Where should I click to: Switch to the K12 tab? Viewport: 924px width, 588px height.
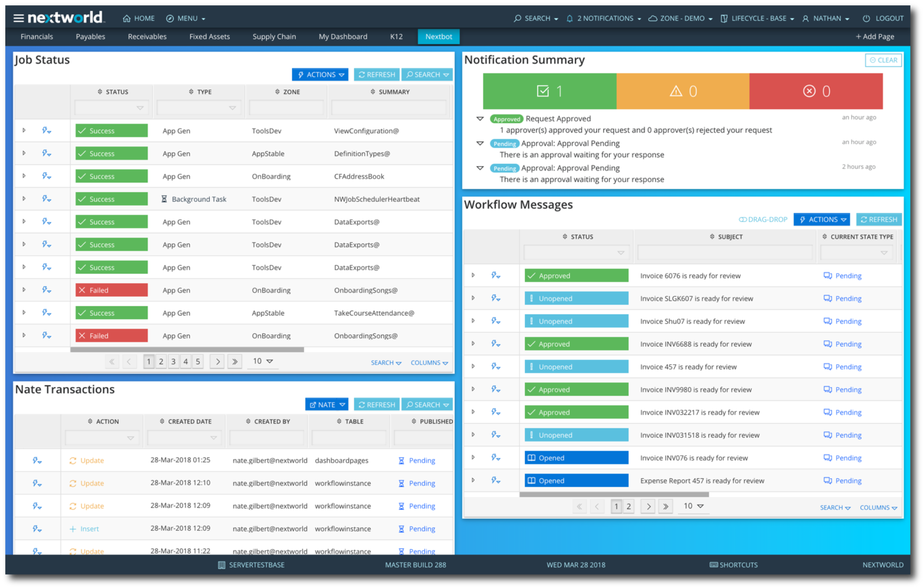[x=396, y=37]
